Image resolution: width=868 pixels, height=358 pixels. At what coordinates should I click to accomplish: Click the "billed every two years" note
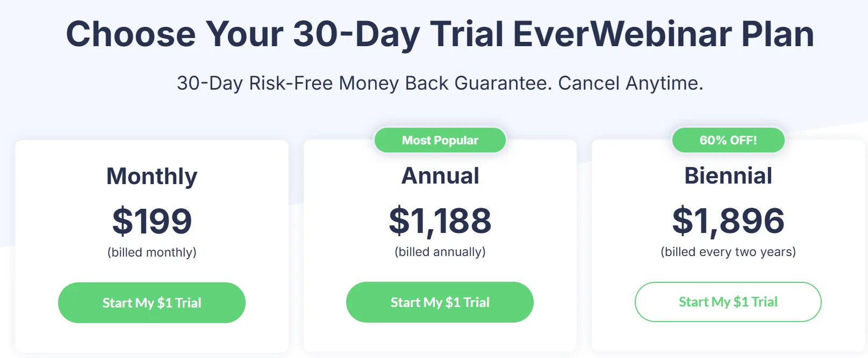728,252
